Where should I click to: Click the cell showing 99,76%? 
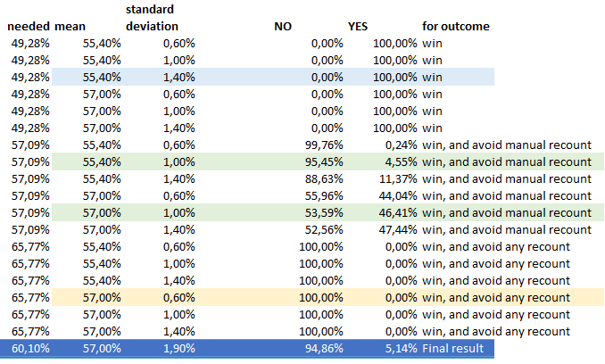(x=325, y=145)
